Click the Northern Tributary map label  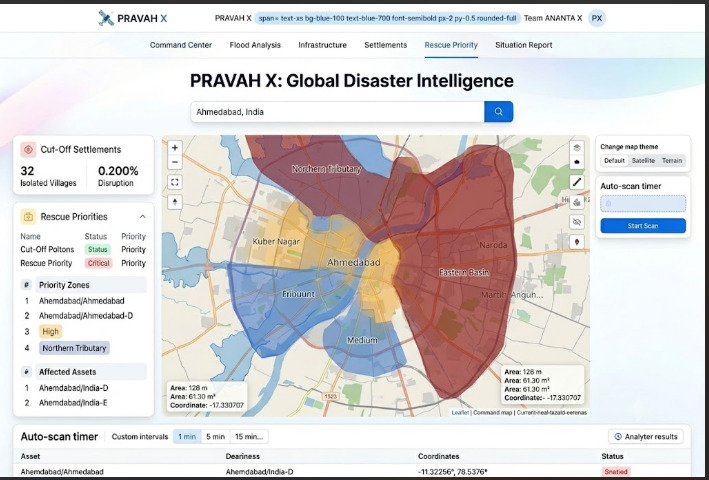click(326, 169)
